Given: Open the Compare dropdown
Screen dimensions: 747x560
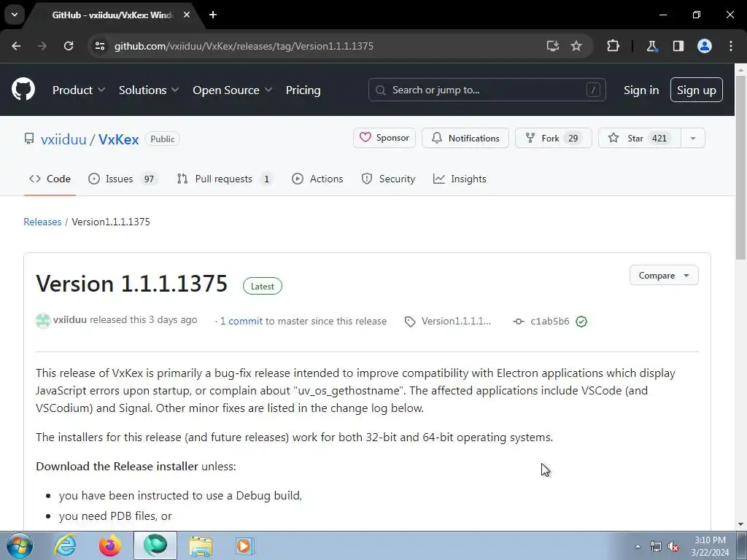Looking at the screenshot, I should [664, 275].
